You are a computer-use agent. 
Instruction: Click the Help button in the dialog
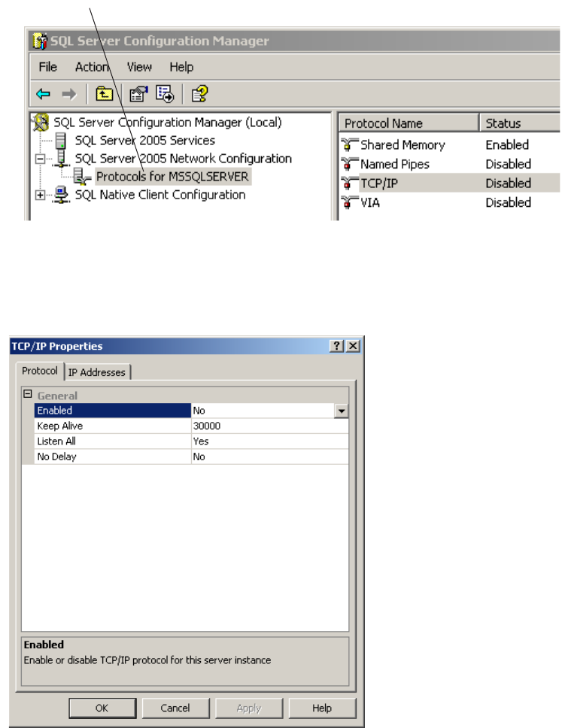(x=322, y=708)
